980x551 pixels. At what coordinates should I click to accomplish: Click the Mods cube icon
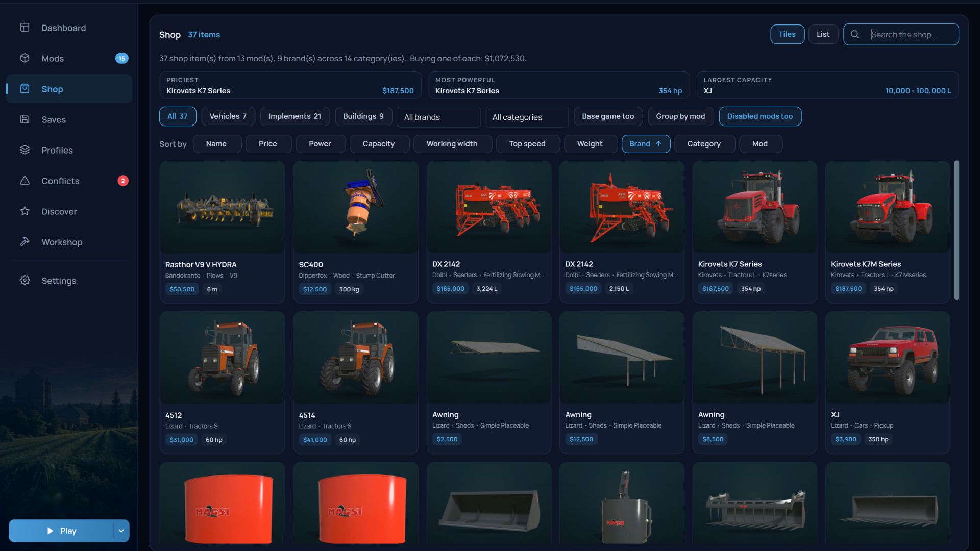pyautogui.click(x=24, y=58)
